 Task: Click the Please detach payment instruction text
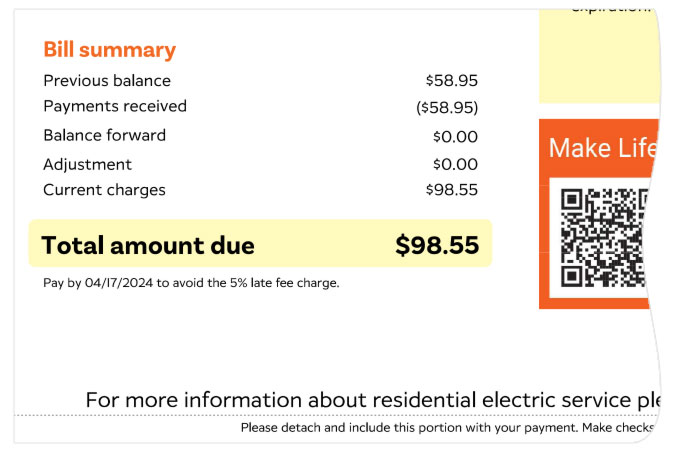click(x=446, y=428)
